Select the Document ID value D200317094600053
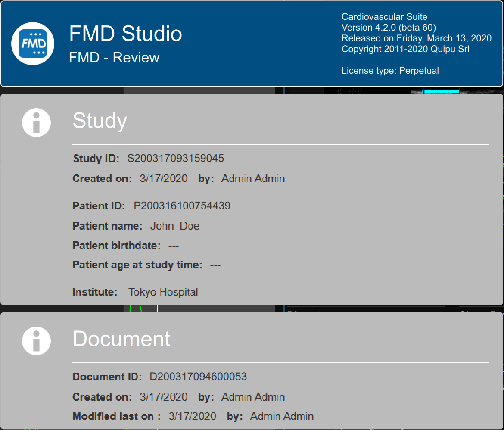The width and height of the screenshot is (504, 430). 198,377
